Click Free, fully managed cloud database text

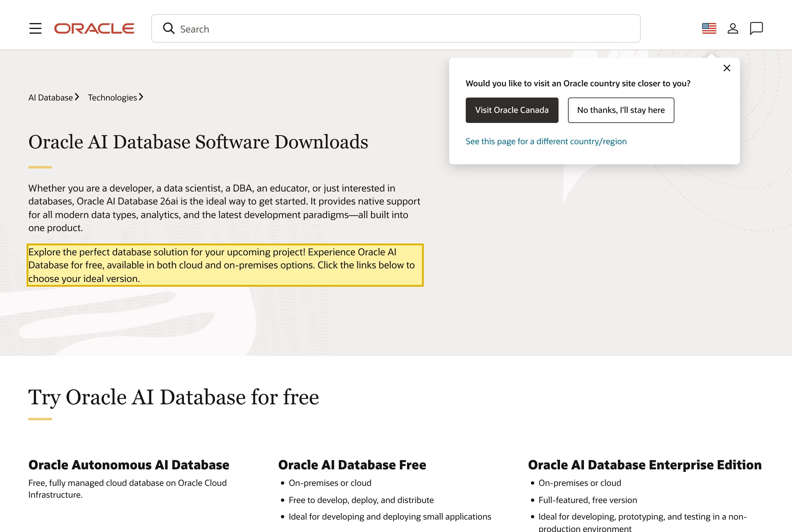click(128, 489)
